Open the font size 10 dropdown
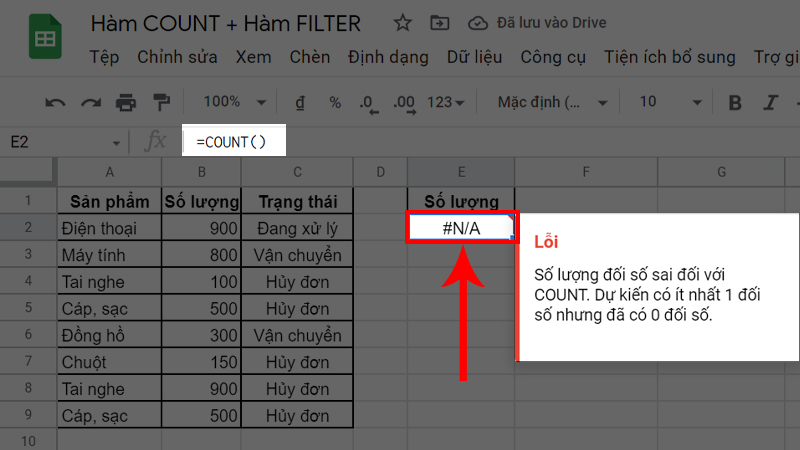Image resolution: width=800 pixels, height=450 pixels. coord(667,102)
